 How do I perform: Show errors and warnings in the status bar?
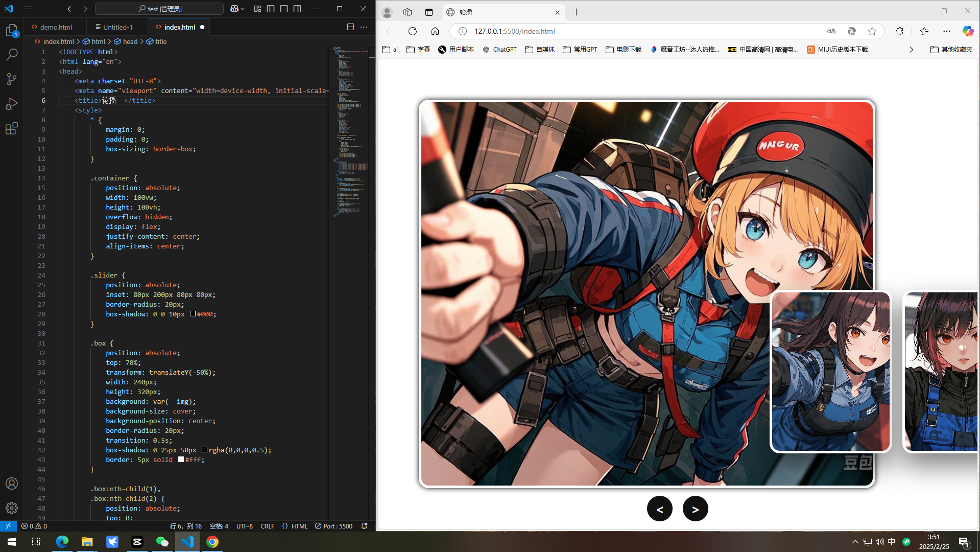coord(34,526)
